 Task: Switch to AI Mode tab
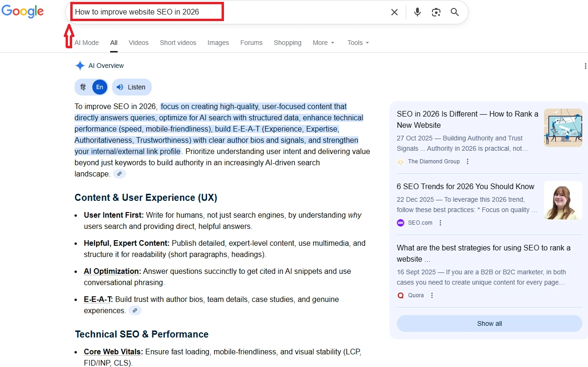pos(87,43)
